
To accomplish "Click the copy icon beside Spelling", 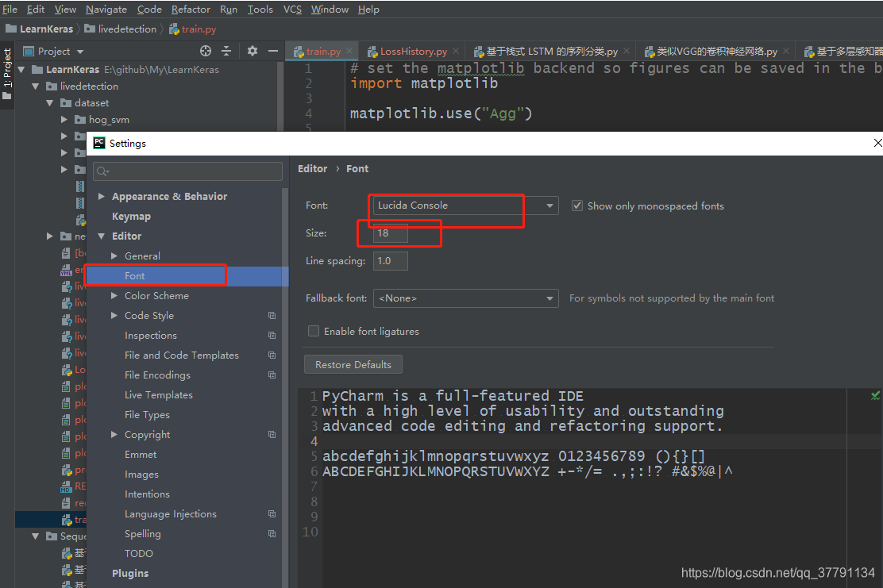I will (272, 533).
